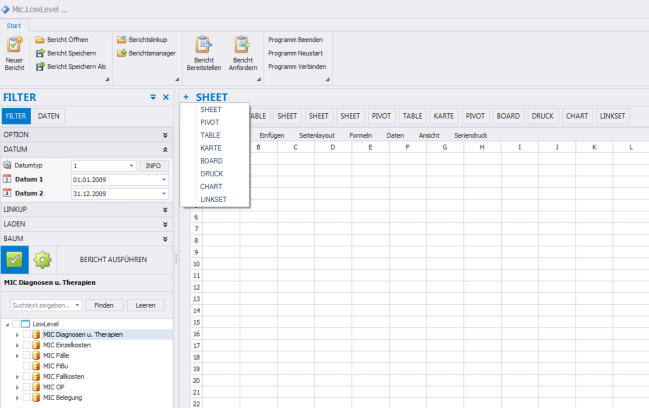649x408 pixels.
Task: Check the MIC Einzelkosten checkbox
Action: (27, 345)
